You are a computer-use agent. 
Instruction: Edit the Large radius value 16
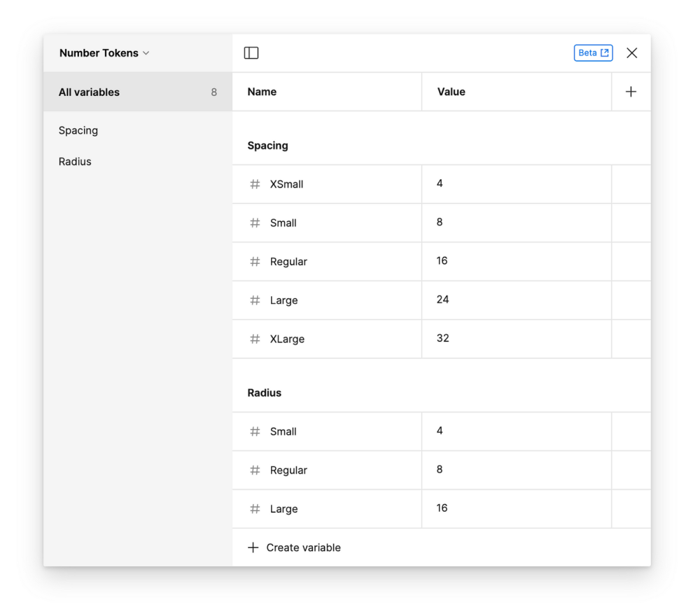[442, 509]
